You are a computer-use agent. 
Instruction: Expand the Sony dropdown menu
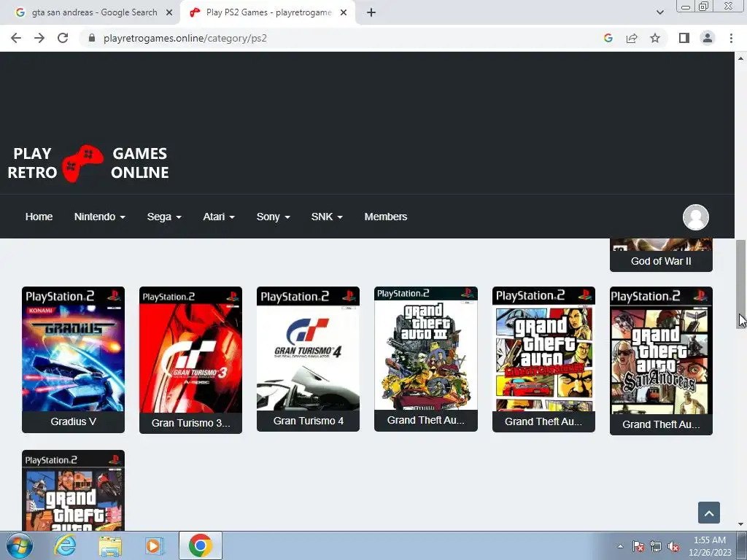point(273,217)
